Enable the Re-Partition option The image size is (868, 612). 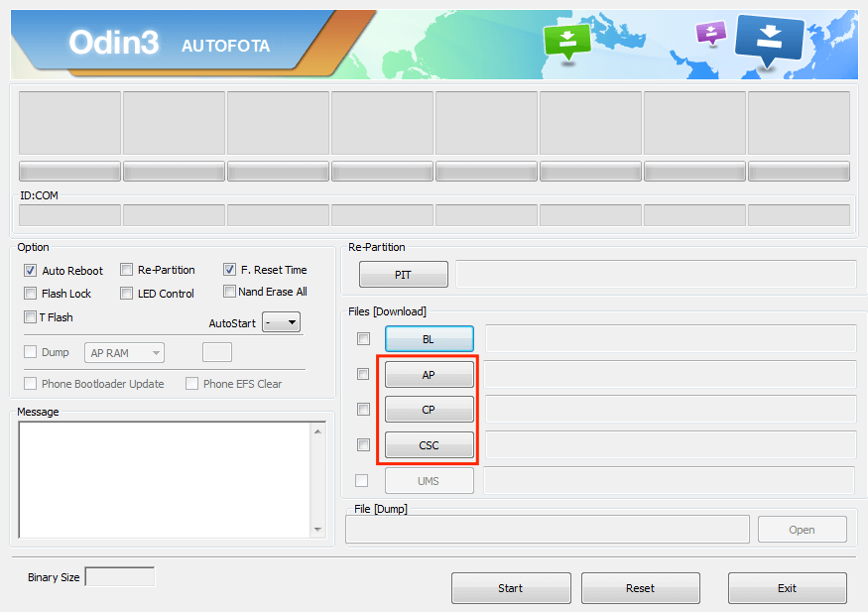tap(127, 270)
